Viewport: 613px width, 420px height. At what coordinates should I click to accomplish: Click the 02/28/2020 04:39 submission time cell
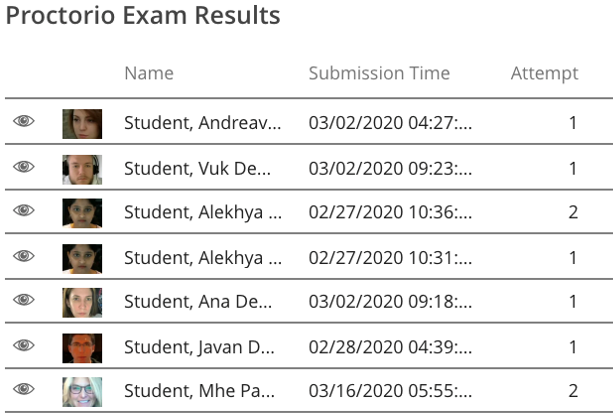pyautogui.click(x=390, y=347)
